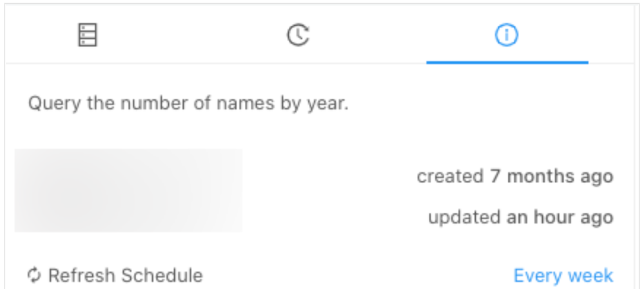Viewport: 644px width, 289px height.
Task: Click the left edge of blurred block
Action: (x=19, y=190)
